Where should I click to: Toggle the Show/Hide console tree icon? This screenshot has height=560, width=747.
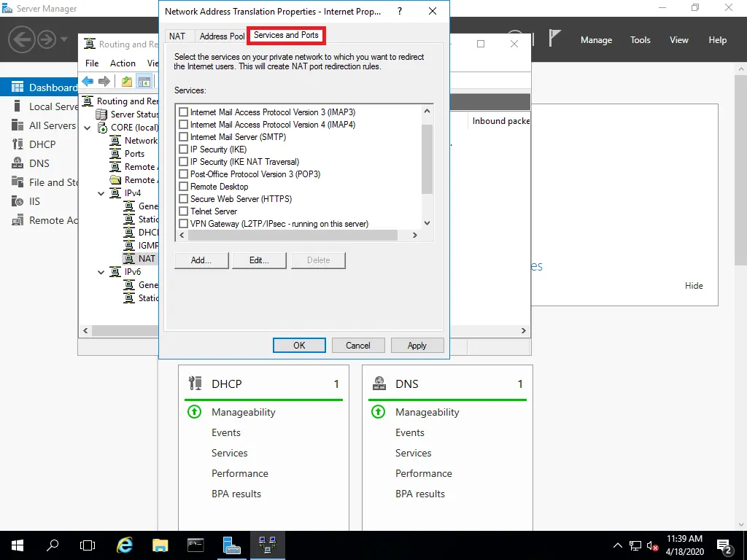coord(144,82)
